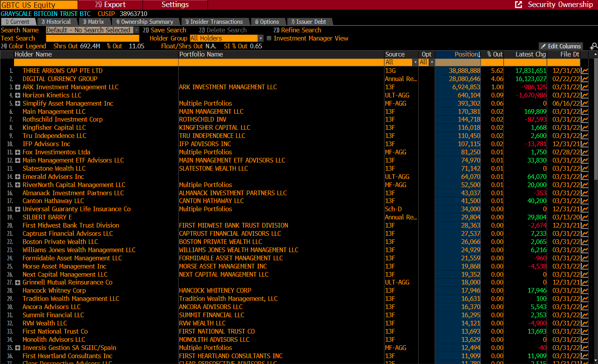Click the Text Search input field
The image size is (598, 364).
[x=92, y=38]
